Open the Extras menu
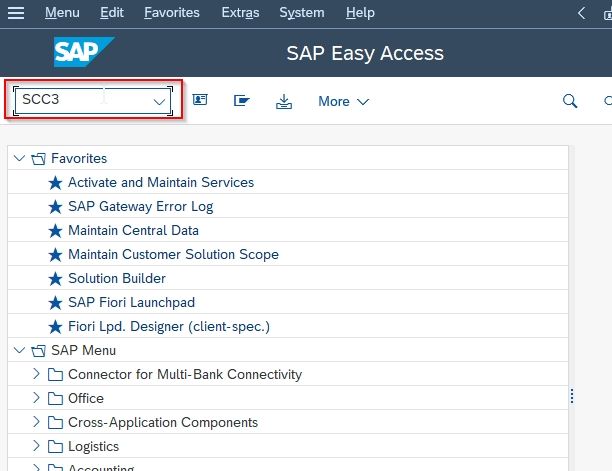The height and width of the screenshot is (471, 612). 240,13
